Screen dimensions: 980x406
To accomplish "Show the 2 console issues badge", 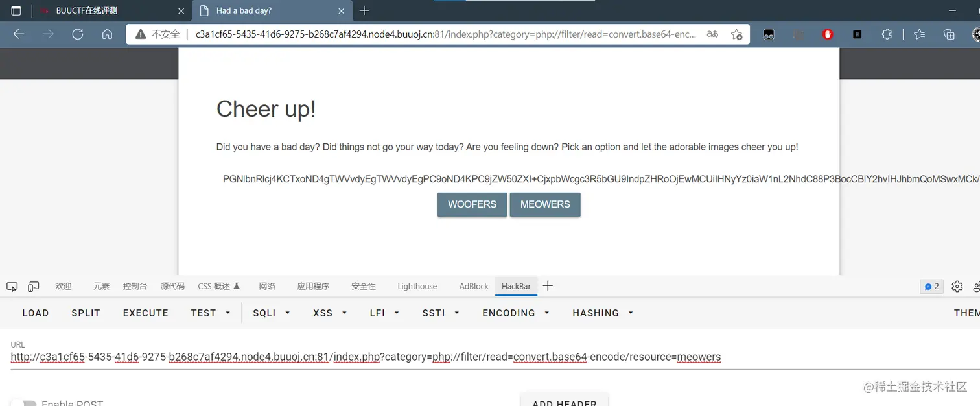I will 931,286.
